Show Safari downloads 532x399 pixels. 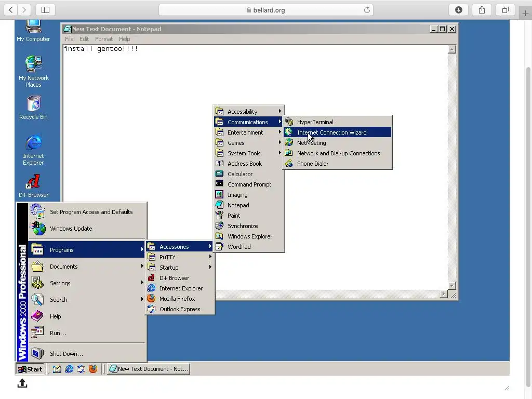click(x=458, y=10)
